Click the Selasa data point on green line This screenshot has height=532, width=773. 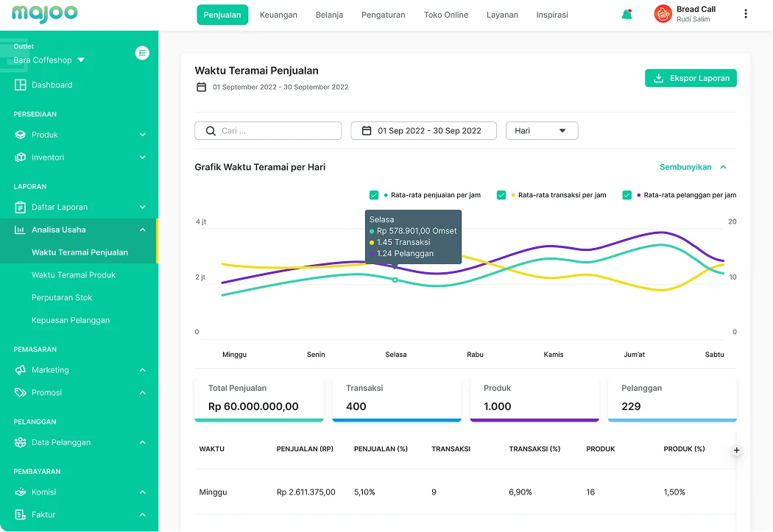(395, 280)
